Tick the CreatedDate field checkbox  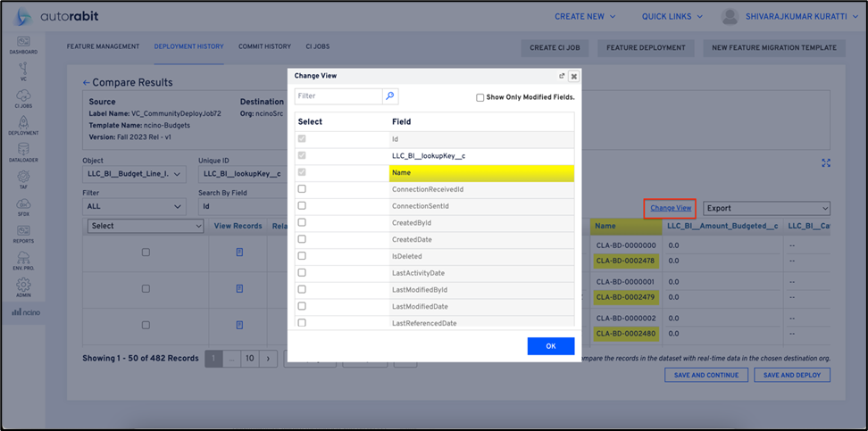click(x=302, y=239)
